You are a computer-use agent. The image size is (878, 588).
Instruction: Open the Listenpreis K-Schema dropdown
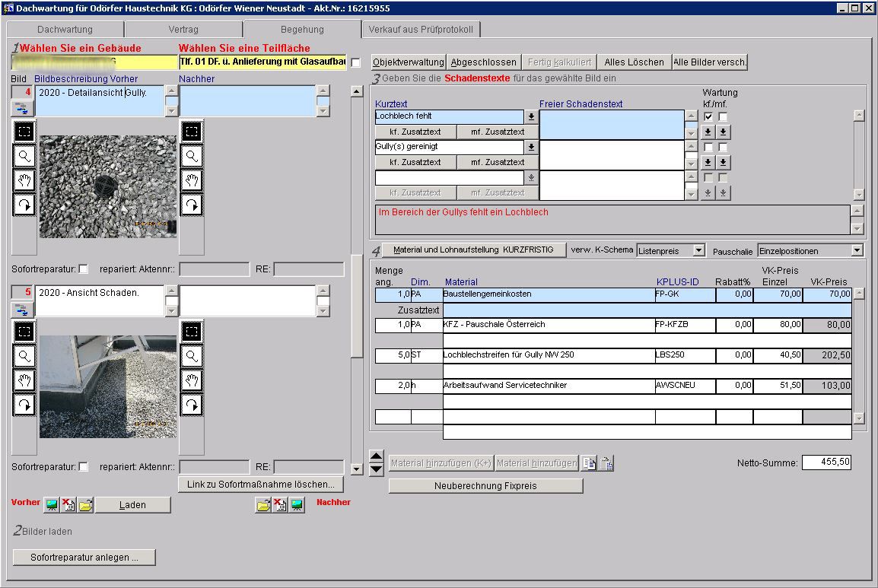click(x=698, y=250)
